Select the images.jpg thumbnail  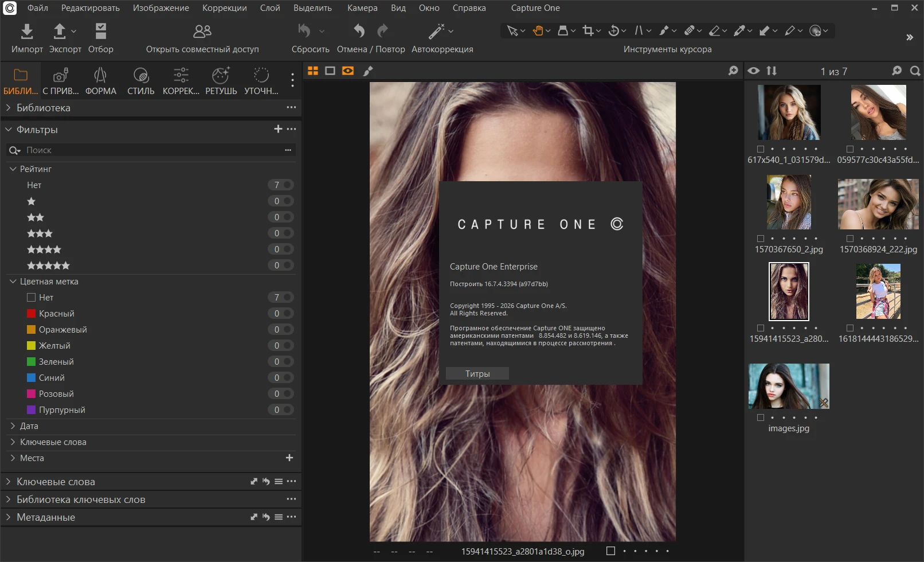tap(788, 387)
